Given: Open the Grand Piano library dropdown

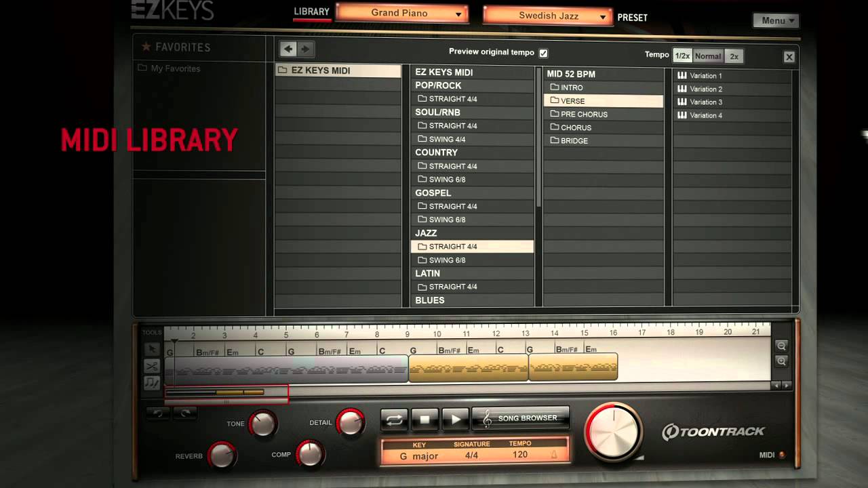Looking at the screenshot, I should 402,14.
